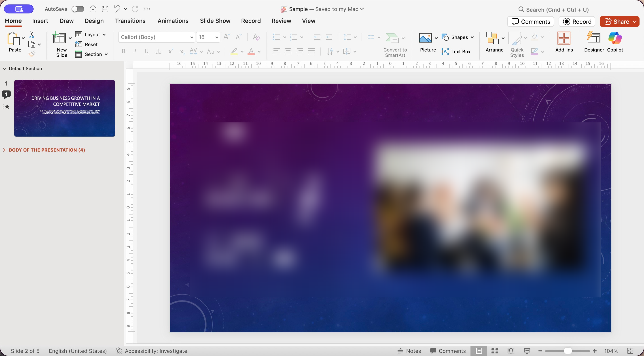The height and width of the screenshot is (356, 644).
Task: Open Reading View from status bar
Action: (x=511, y=351)
